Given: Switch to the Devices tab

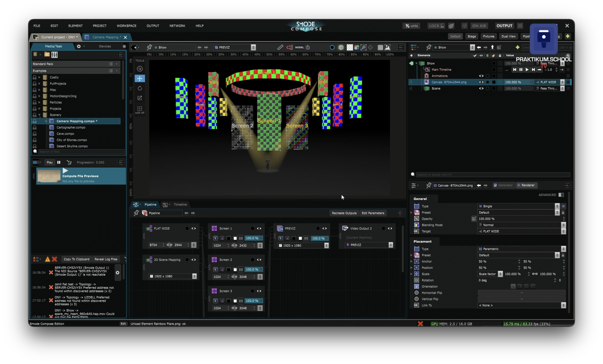Looking at the screenshot, I should [105, 46].
